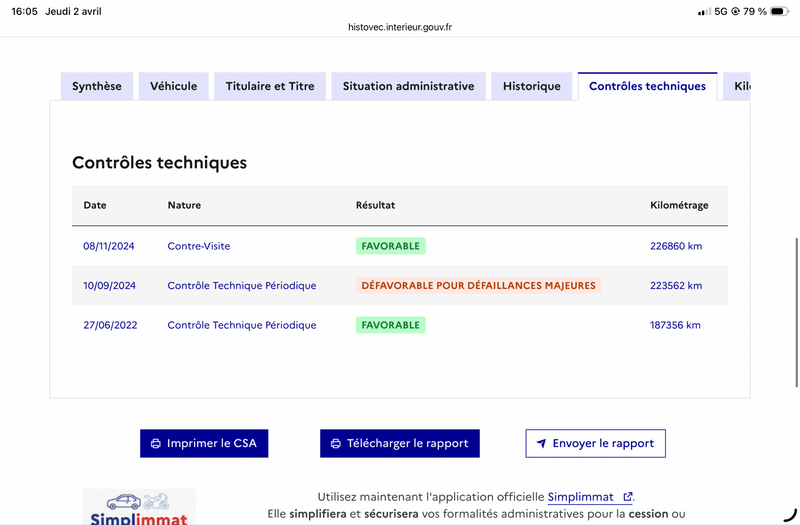Click the DÉFAVORABLE POUR DÉFAILLANCES MAJEURES badge
The image size is (800, 525).
(x=479, y=286)
